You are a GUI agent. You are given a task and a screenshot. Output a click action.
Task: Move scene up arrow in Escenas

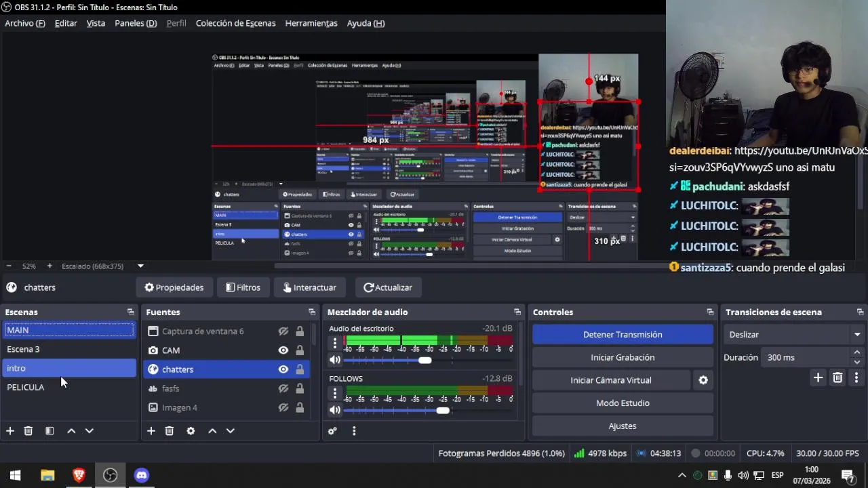coord(71,431)
